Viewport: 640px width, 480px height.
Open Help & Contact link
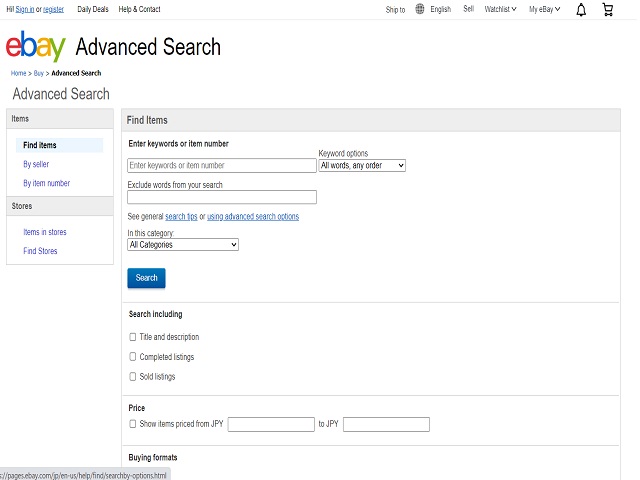(139, 9)
